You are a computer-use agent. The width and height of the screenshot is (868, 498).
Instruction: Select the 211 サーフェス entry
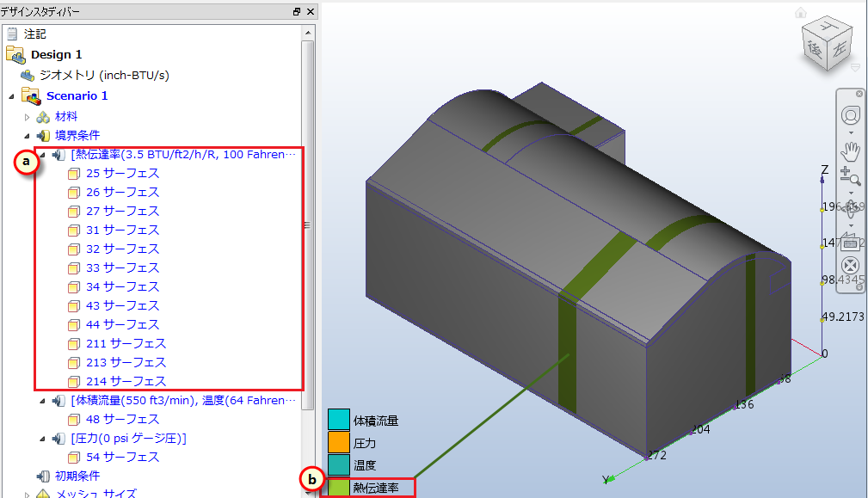[126, 344]
